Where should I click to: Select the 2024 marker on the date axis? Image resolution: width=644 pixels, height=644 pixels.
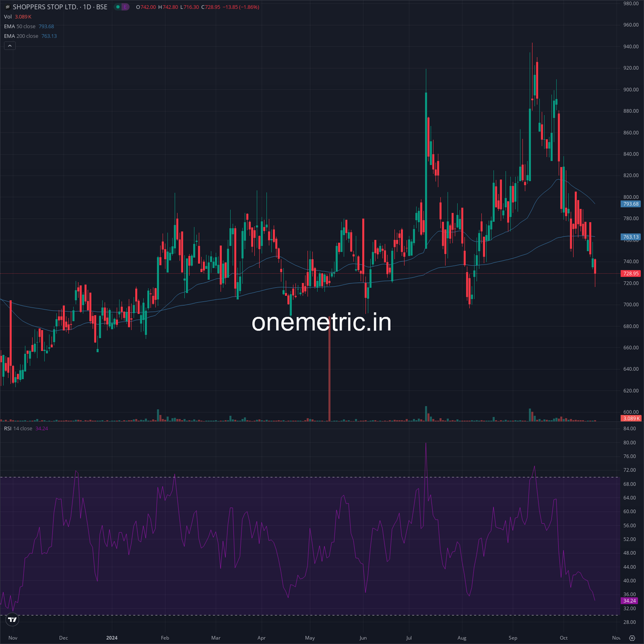[112, 638]
